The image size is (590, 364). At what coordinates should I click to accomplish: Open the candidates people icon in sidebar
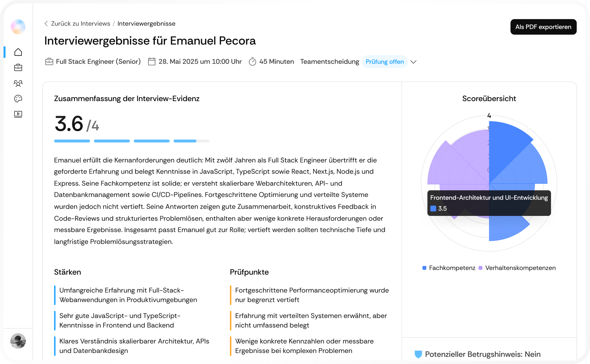[18, 83]
